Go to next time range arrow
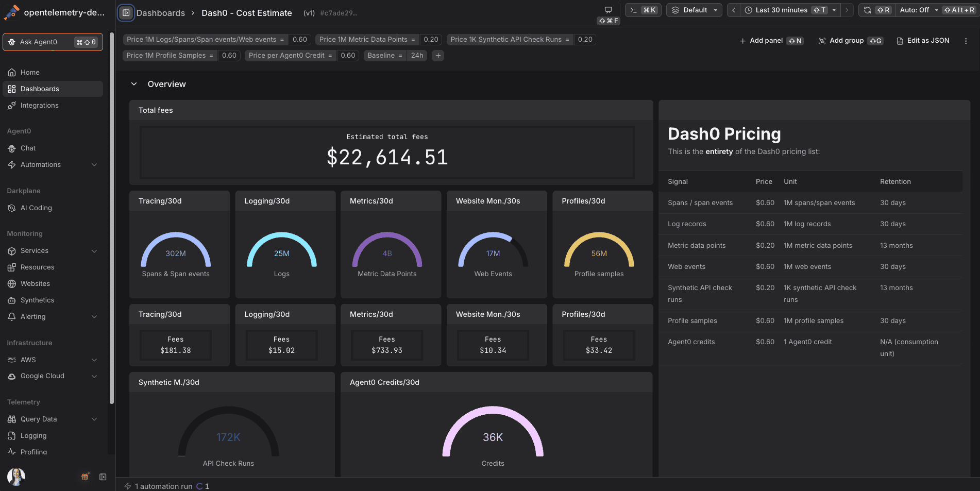Image resolution: width=980 pixels, height=491 pixels. coord(847,10)
